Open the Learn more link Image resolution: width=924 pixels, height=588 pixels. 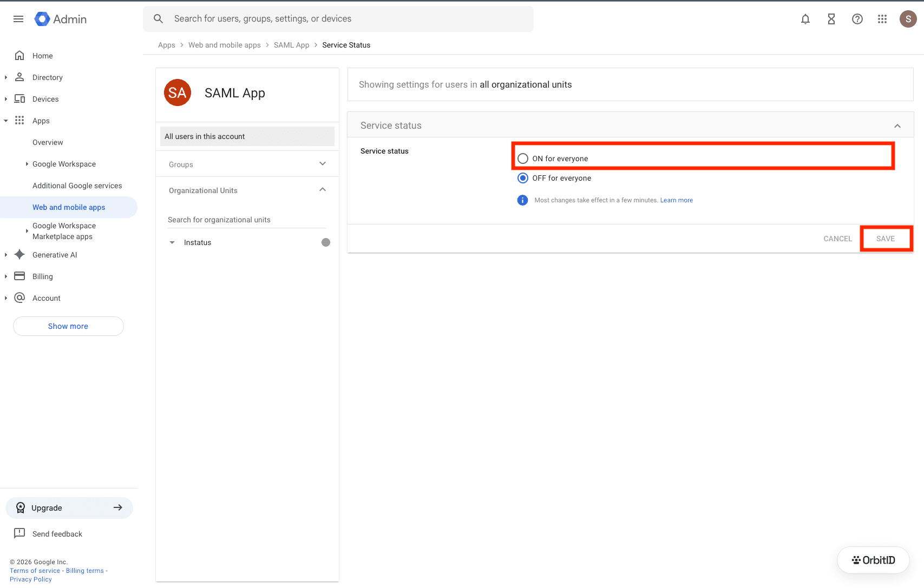677,200
